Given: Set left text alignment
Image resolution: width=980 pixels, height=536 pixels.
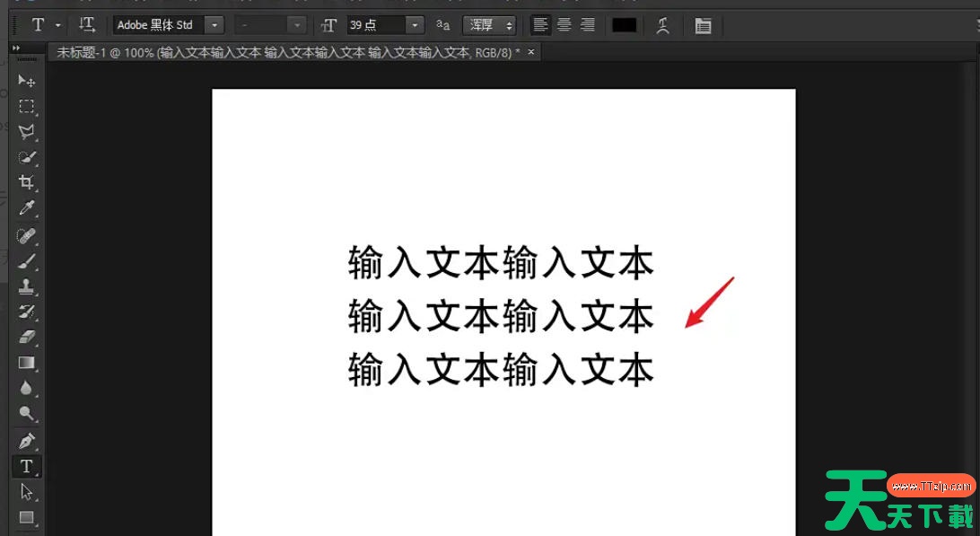Looking at the screenshot, I should coord(540,25).
